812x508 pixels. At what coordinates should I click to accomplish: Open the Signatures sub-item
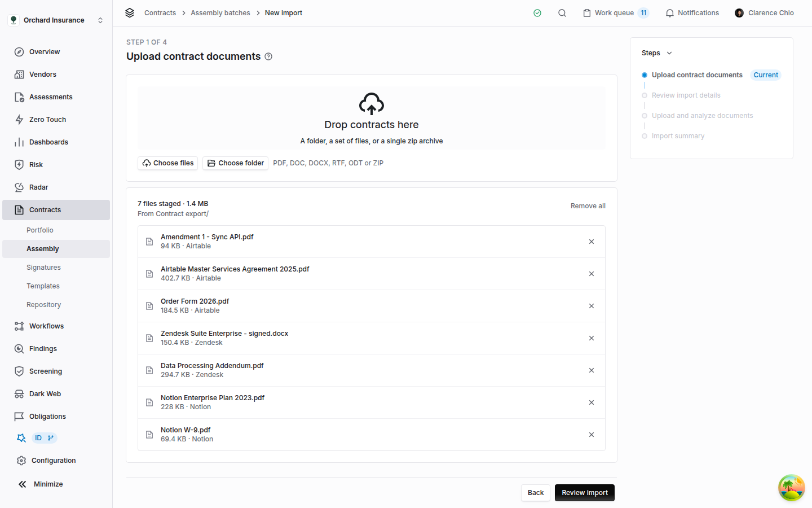pyautogui.click(x=56, y=268)
